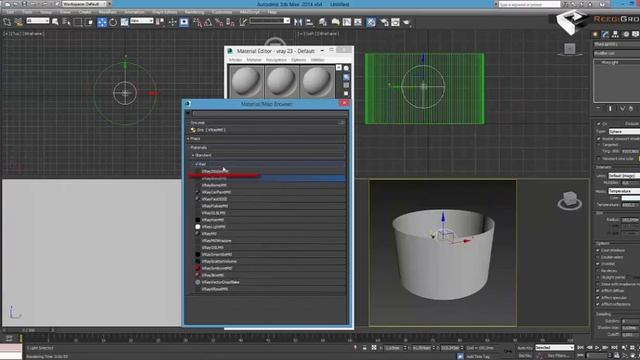
Task: Open Select by Name dialog
Action: [x=66, y=22]
